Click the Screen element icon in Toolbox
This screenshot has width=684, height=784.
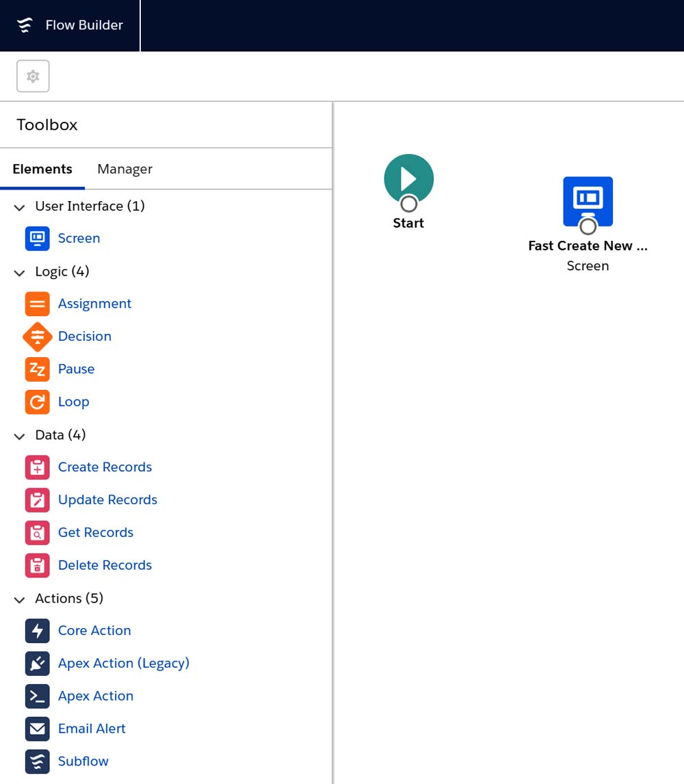(x=37, y=238)
